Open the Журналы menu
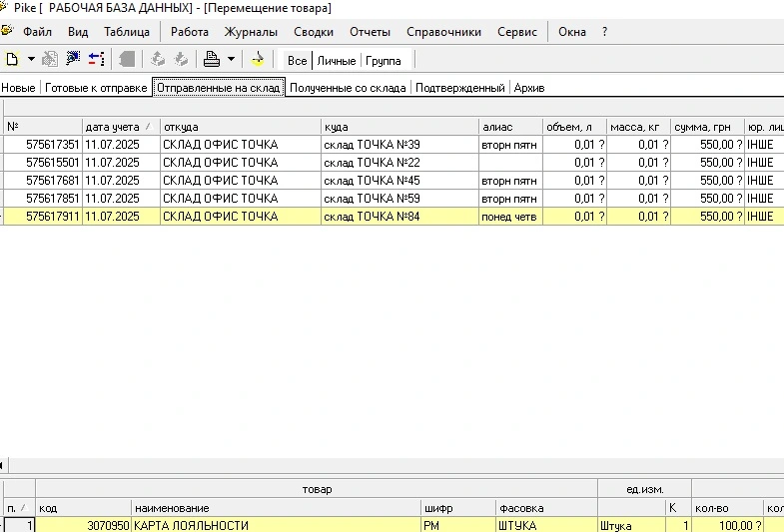784x532 pixels. click(x=251, y=32)
